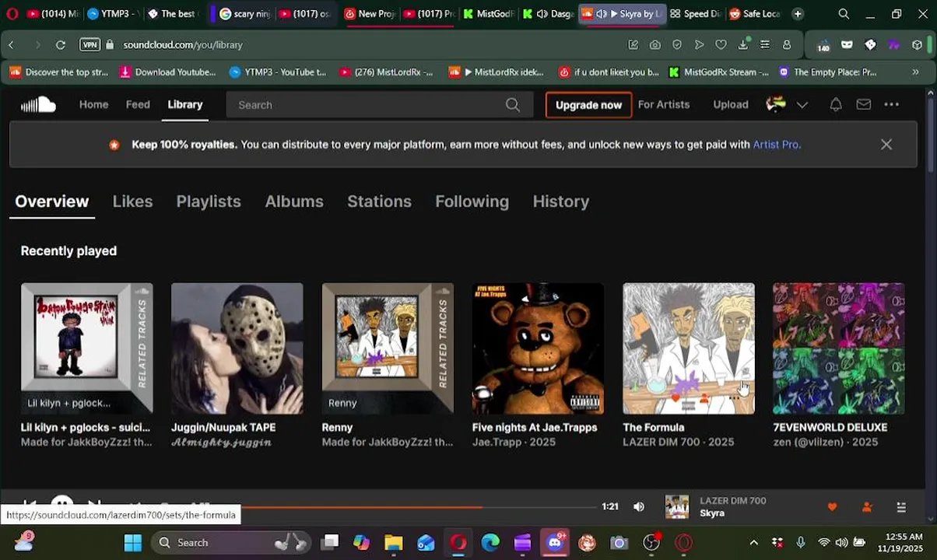Screen dimensions: 937x560
Task: Open browser easy setup sliders icon
Action: (765, 45)
